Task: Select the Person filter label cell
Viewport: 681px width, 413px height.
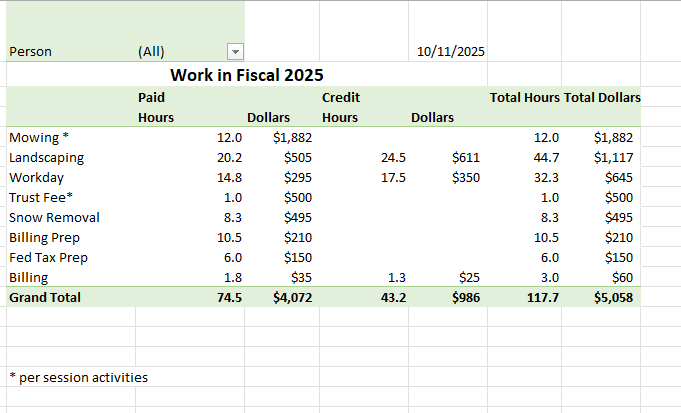Action: (30, 52)
